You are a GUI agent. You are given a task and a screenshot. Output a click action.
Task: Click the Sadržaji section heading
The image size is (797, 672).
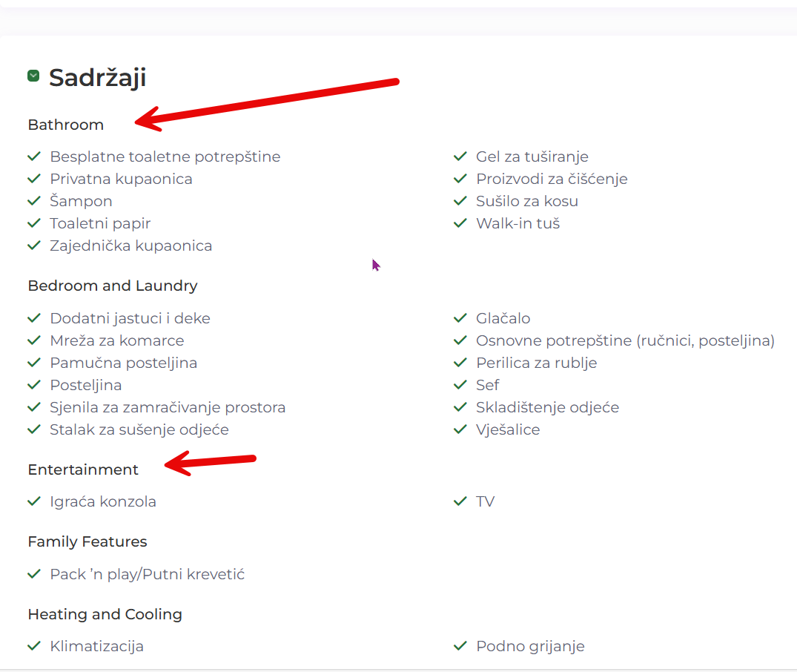(98, 77)
